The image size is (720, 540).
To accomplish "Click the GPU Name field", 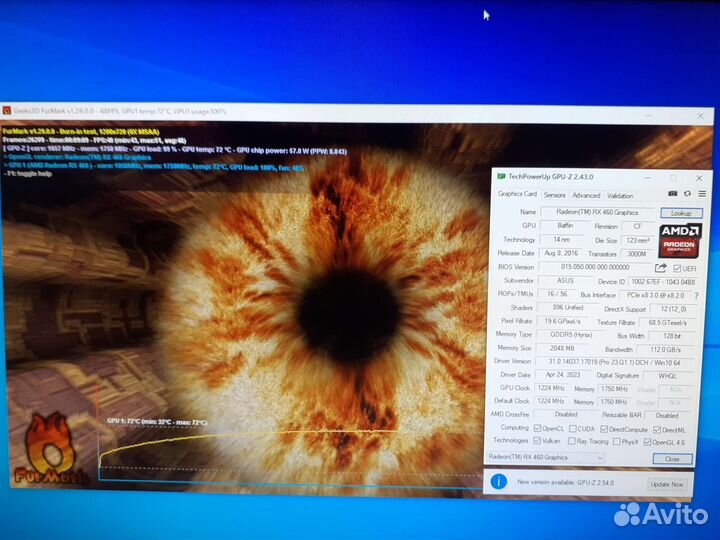I will [x=597, y=212].
